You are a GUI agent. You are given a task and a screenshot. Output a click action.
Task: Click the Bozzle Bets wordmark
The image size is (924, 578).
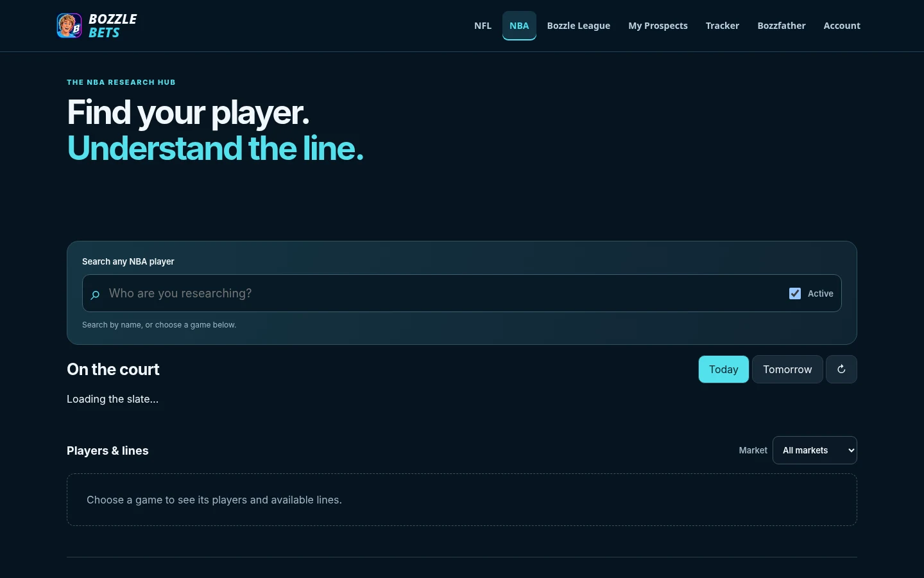[113, 26]
